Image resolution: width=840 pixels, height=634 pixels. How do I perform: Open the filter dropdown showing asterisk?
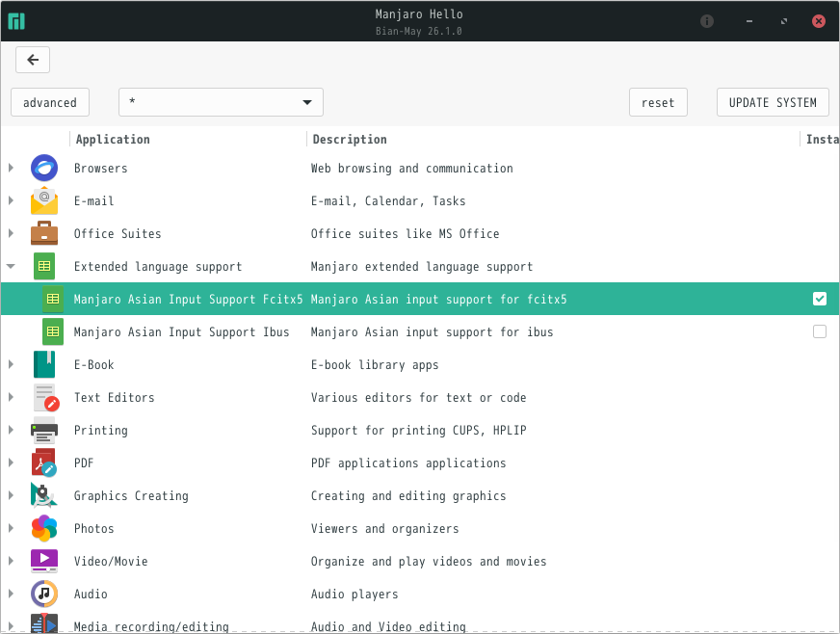[x=221, y=102]
